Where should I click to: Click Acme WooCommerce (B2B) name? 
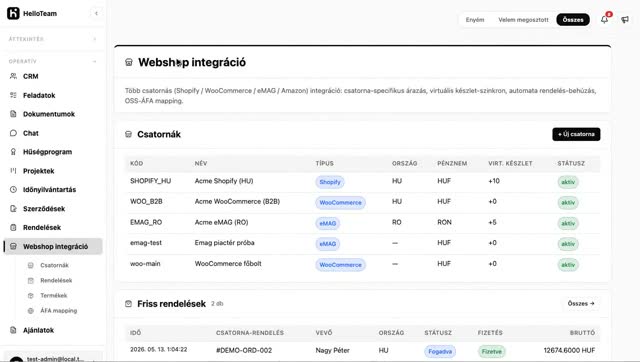coord(237,202)
